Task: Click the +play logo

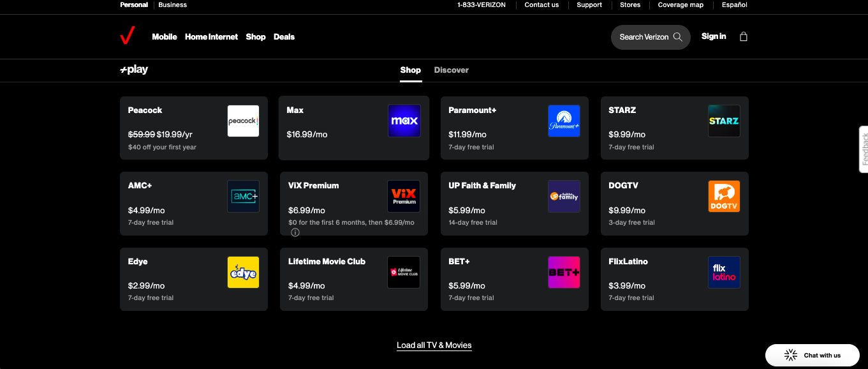Action: (134, 70)
